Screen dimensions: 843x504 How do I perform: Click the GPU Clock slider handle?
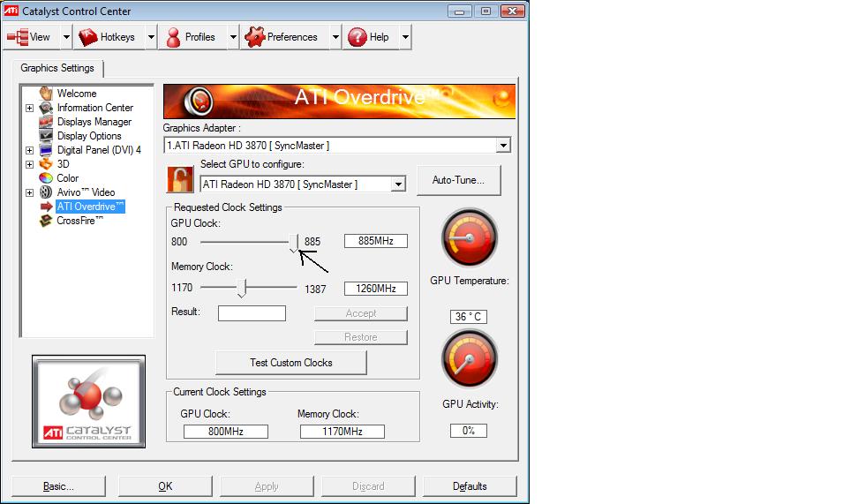pyautogui.click(x=294, y=243)
